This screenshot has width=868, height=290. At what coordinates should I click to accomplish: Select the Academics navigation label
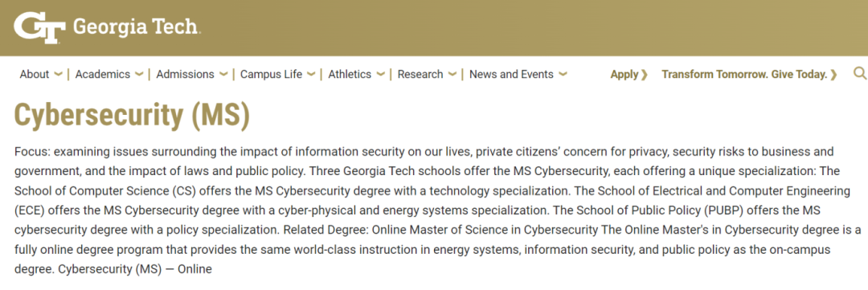(103, 74)
